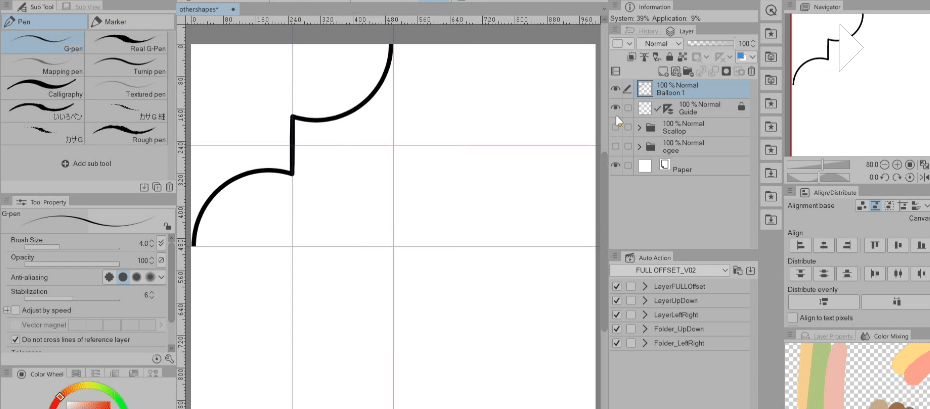Open the Layer tab
This screenshot has width=930, height=409.
click(x=681, y=31)
